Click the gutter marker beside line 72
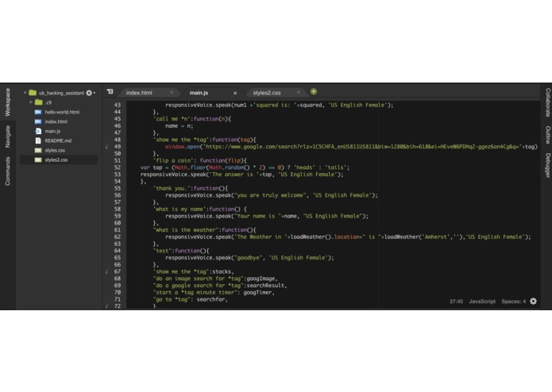 106,306
